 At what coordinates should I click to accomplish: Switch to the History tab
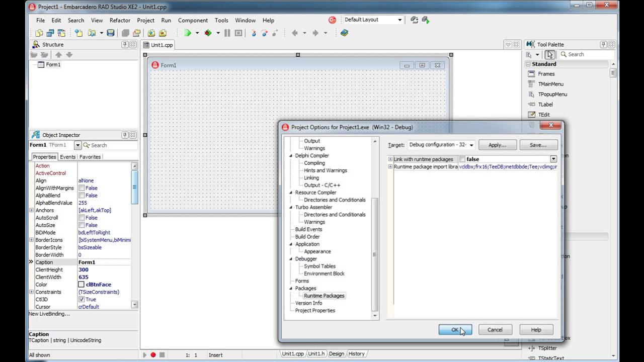pyautogui.click(x=356, y=354)
